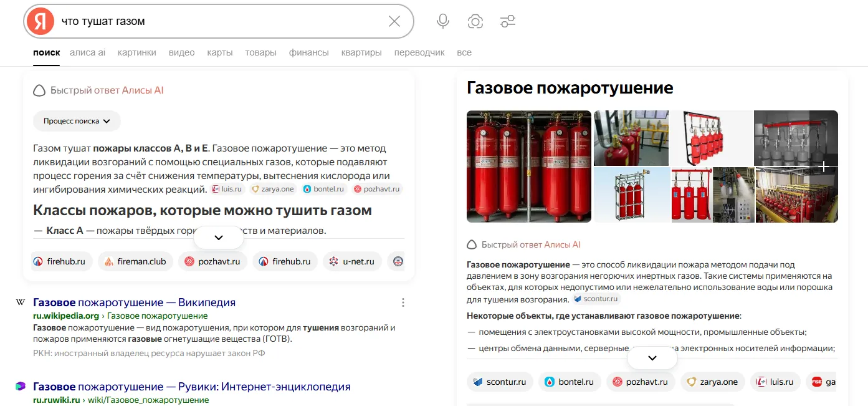
Task: Open the luis.ru chip in right panel
Action: tap(775, 382)
